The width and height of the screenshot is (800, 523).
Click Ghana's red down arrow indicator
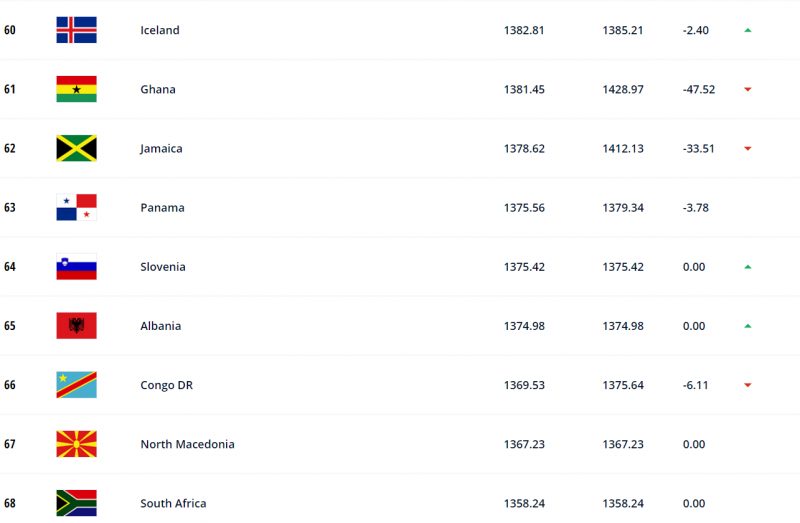747,90
